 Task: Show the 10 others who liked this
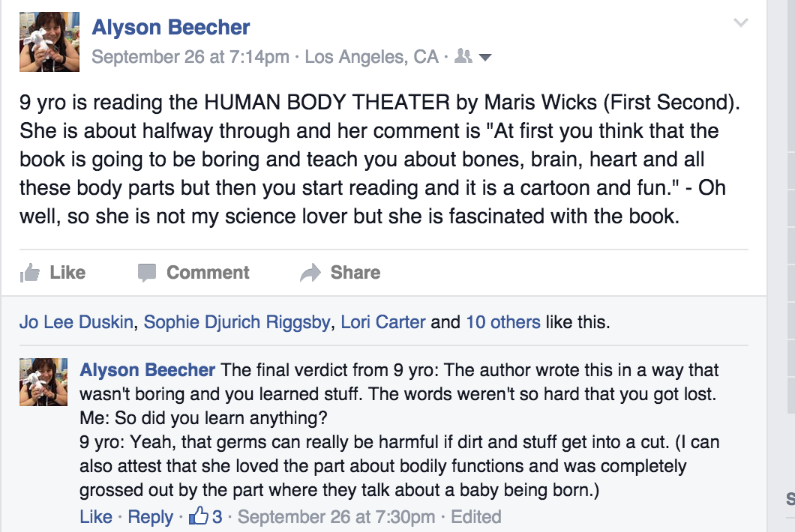[x=503, y=322]
